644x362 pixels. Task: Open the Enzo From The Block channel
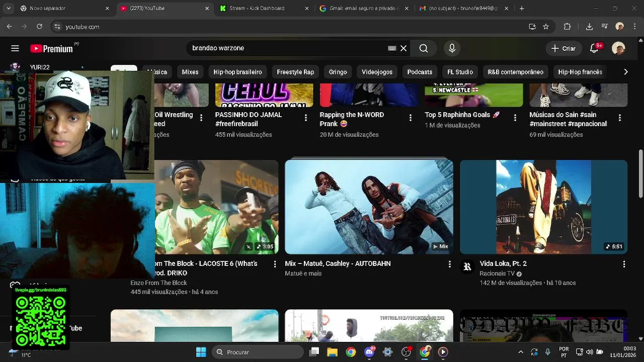158,283
